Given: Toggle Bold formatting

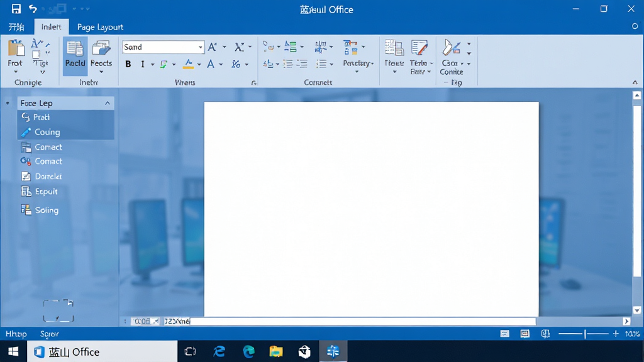Looking at the screenshot, I should point(128,64).
